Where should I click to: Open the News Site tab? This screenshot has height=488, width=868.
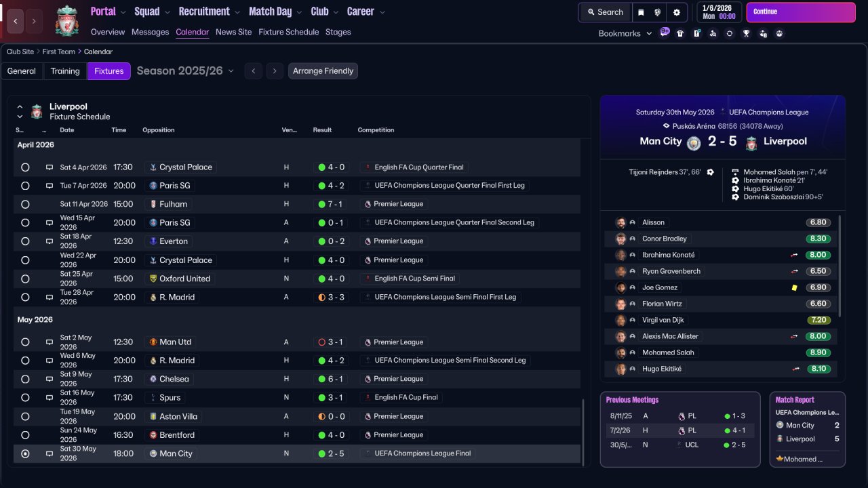pos(233,32)
